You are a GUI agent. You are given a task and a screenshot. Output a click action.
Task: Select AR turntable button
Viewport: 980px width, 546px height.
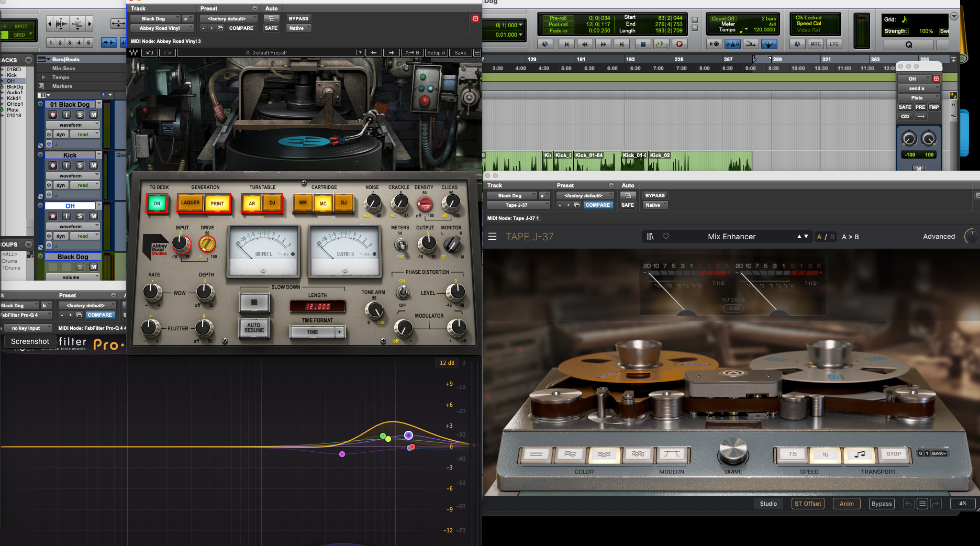click(252, 204)
